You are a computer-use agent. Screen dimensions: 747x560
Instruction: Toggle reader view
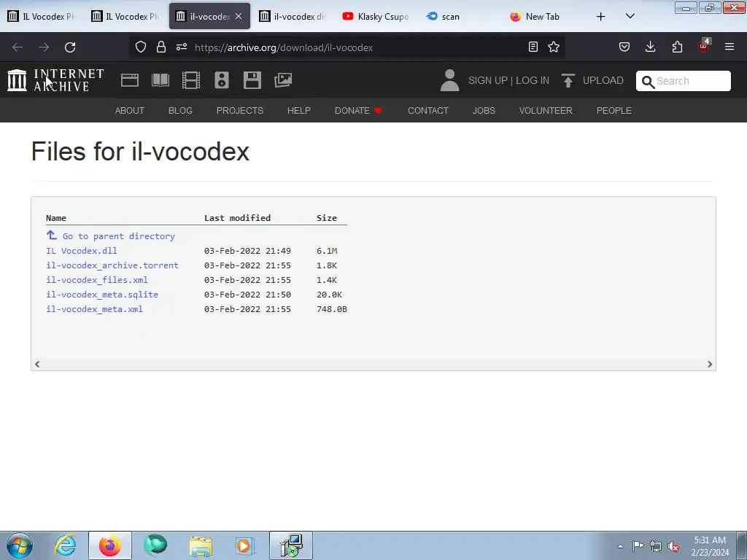(x=533, y=47)
